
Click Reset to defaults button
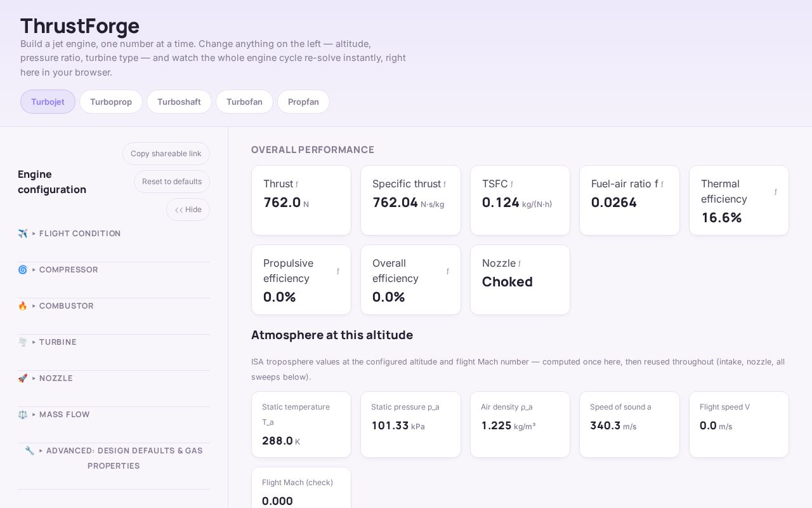click(x=172, y=182)
